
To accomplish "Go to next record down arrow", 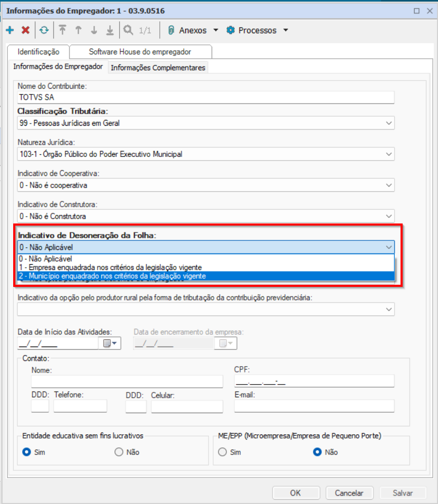I will [x=94, y=31].
